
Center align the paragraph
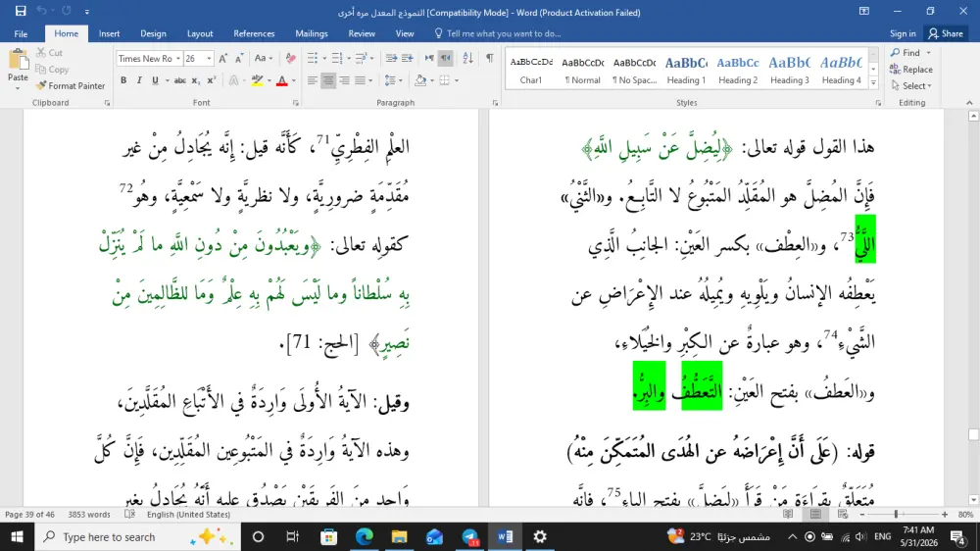(328, 80)
